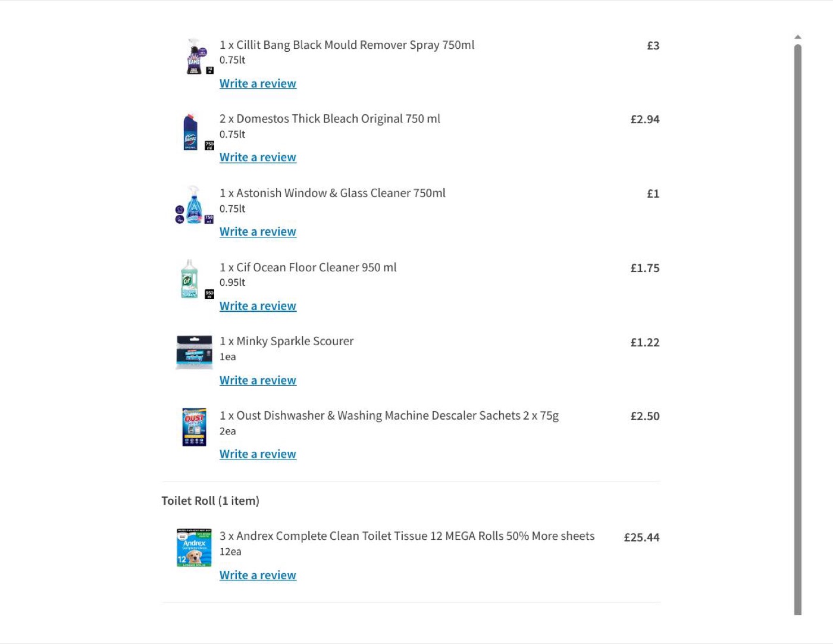The image size is (833, 644).
Task: Click the Oust Descaler Sachets product image
Action: [x=195, y=427]
